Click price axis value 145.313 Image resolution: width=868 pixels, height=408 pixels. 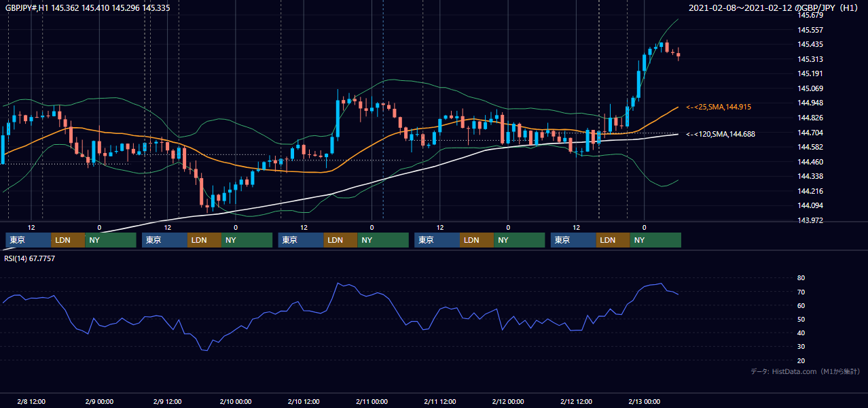tap(810, 59)
